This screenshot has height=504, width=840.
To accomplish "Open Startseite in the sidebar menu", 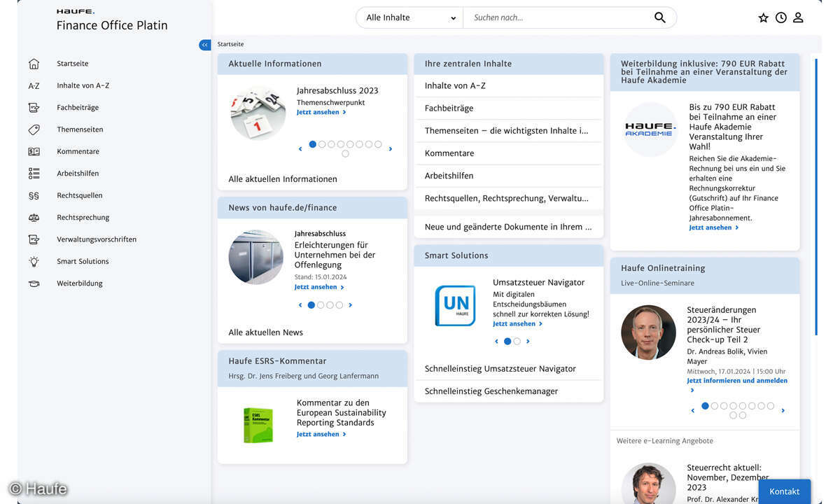I will coord(73,64).
